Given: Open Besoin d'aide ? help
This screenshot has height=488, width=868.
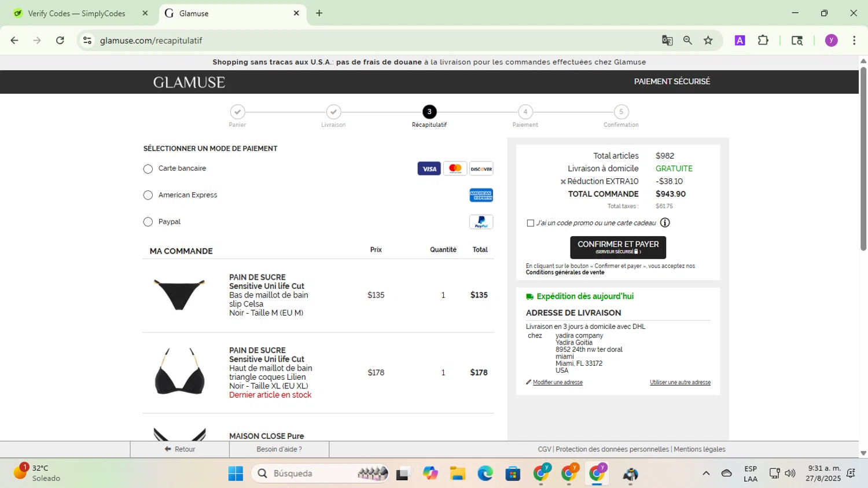Looking at the screenshot, I should click(x=279, y=449).
